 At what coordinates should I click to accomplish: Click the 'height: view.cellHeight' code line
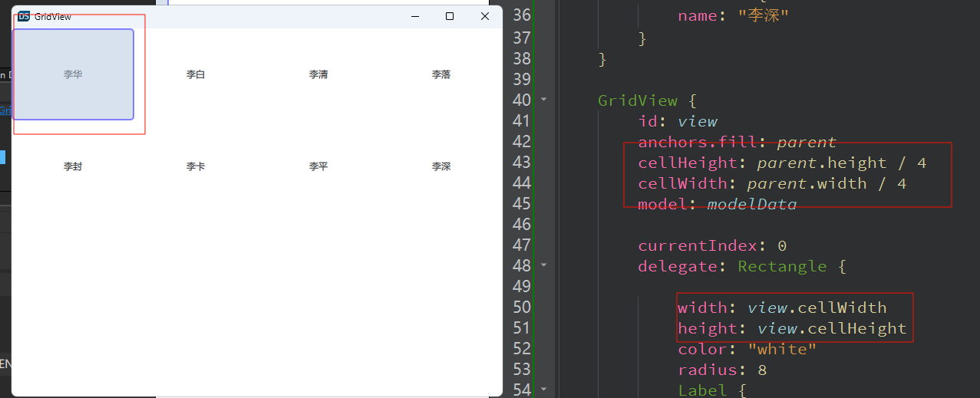792,328
